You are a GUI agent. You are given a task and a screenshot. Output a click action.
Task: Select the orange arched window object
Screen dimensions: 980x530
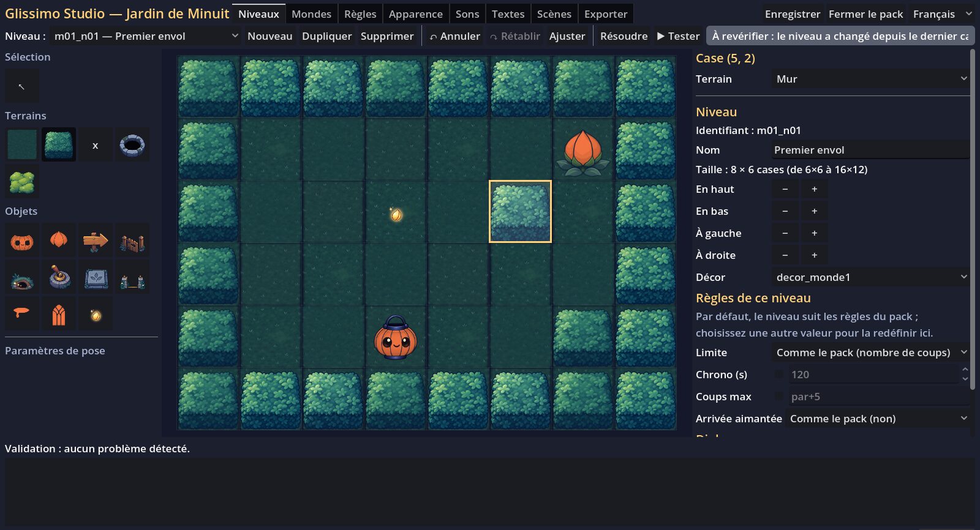point(59,314)
